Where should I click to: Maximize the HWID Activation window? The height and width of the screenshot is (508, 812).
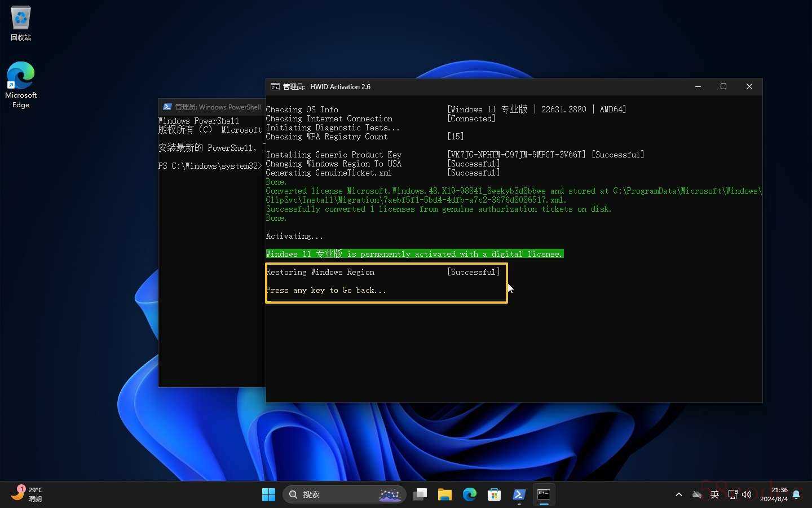tap(723, 86)
